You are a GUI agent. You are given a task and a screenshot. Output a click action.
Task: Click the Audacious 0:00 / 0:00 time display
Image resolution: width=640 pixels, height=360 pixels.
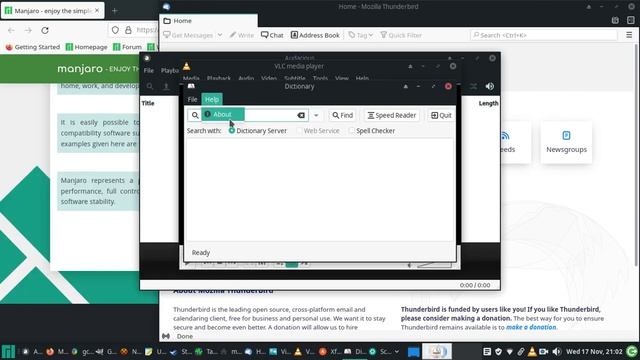475,285
